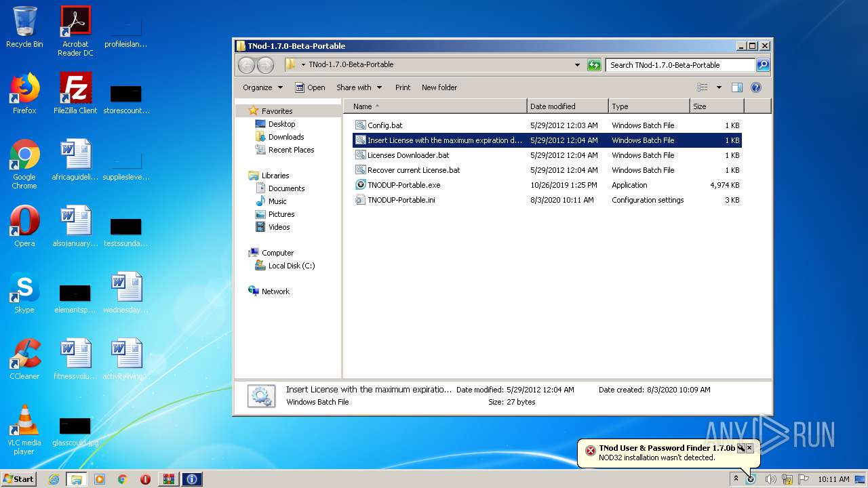Screen dimensions: 868x488
Task: Click the Opera icon in taskbar
Action: [145, 479]
